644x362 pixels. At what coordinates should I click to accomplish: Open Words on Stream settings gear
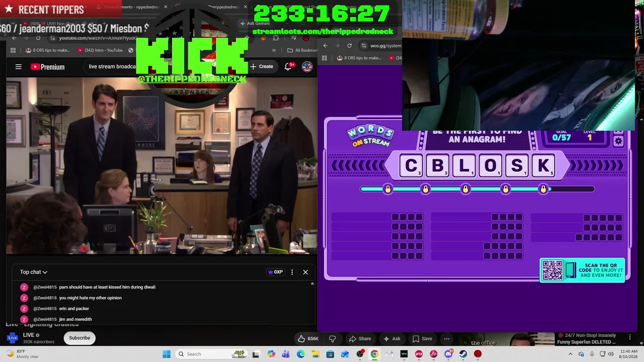click(x=618, y=141)
